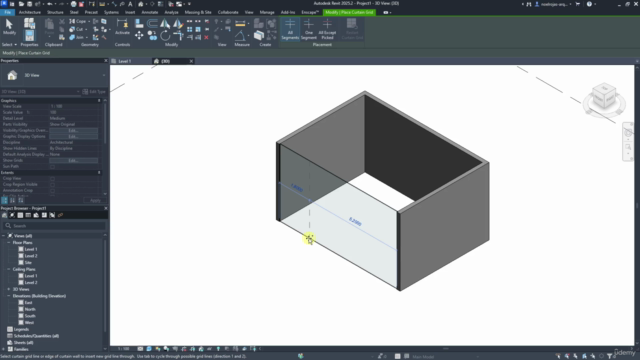640x360 pixels.
Task: Open the Annotate ribbon tab
Action: [149, 12]
